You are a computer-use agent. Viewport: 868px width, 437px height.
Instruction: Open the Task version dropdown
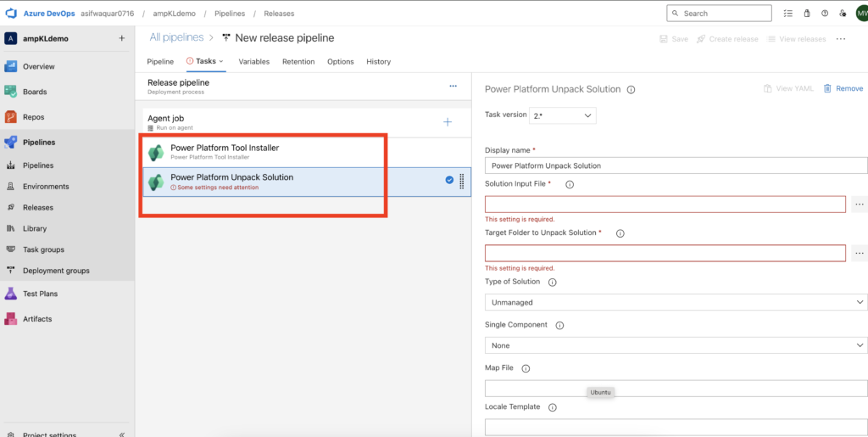[x=563, y=115]
